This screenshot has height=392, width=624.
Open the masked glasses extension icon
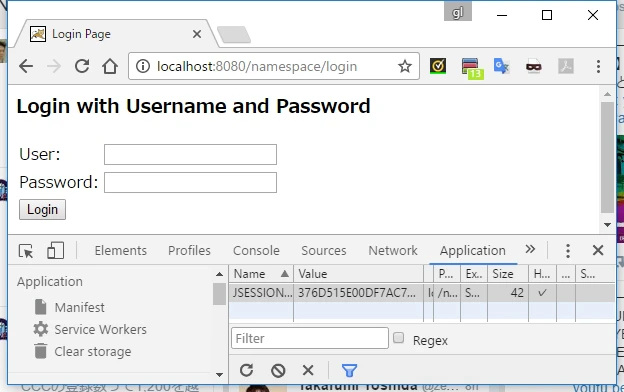tap(534, 66)
